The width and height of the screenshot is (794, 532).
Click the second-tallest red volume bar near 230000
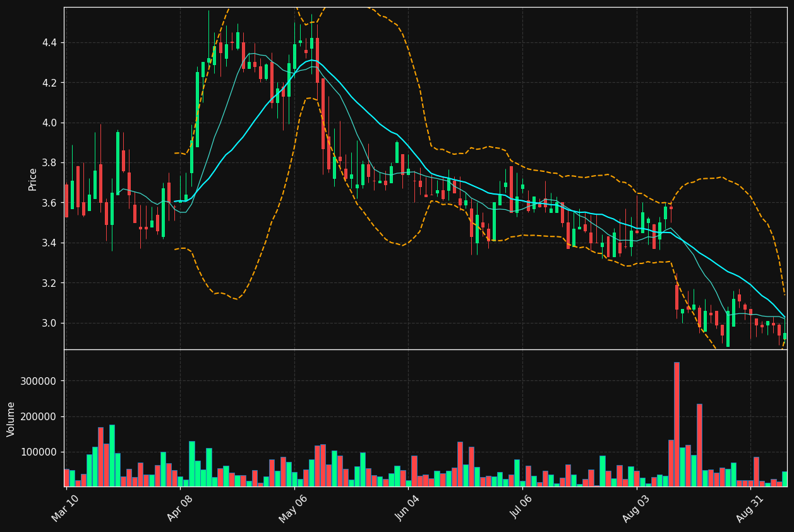coord(699,445)
